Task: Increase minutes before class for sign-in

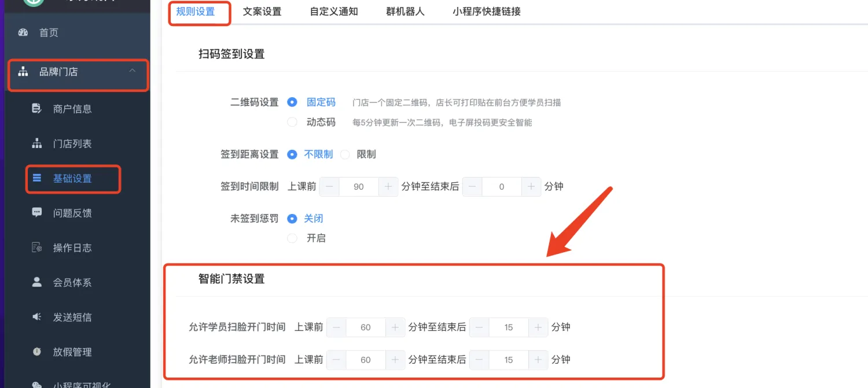Action: tap(388, 187)
